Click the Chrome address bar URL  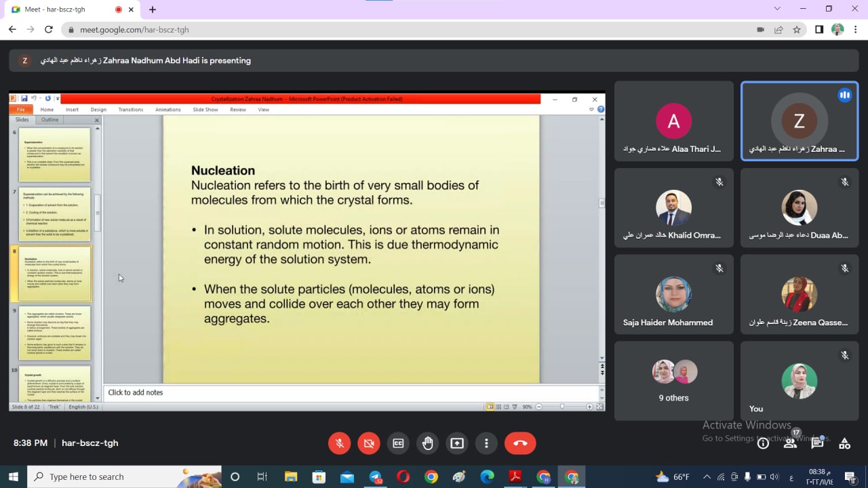pyautogui.click(x=134, y=30)
